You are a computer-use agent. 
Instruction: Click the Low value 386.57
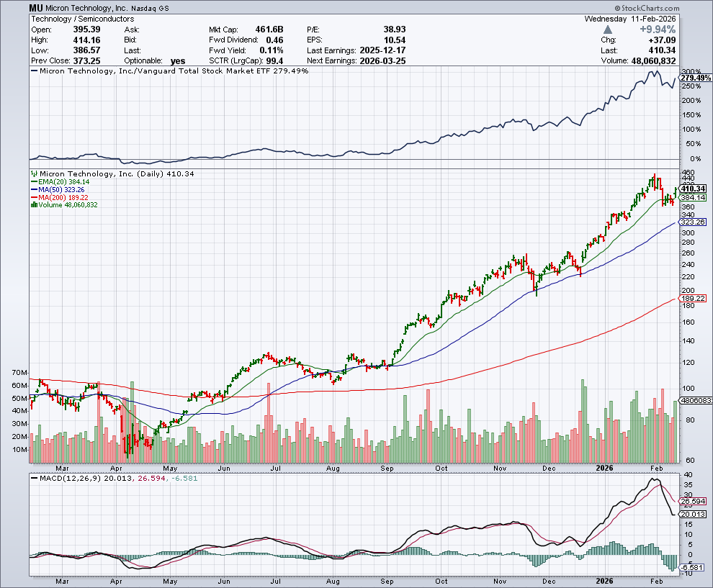point(87,50)
